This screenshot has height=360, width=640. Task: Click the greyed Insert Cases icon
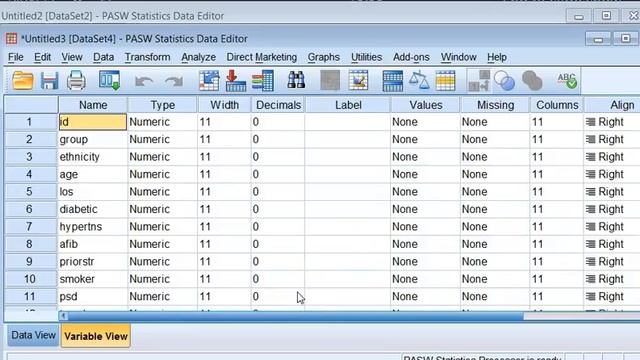(x=330, y=80)
